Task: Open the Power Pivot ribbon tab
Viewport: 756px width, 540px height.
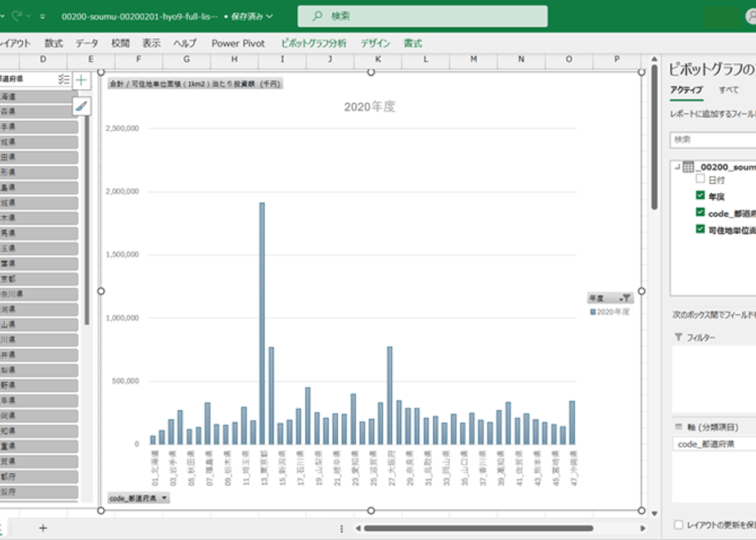Action: [x=238, y=43]
